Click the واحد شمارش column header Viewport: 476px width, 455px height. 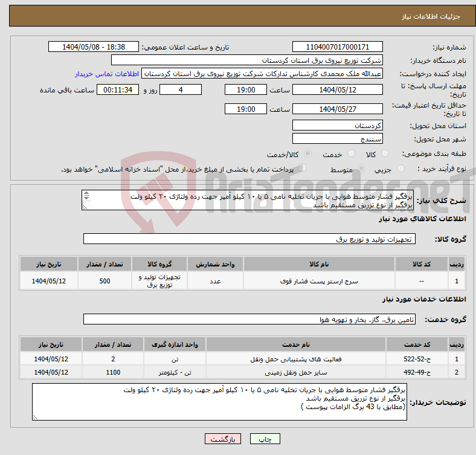215,264
